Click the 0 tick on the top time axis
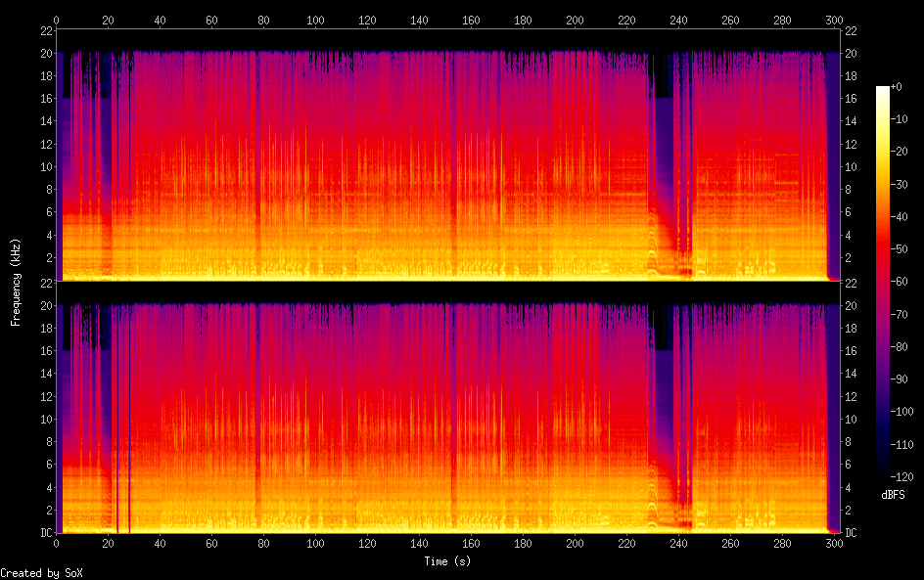The width and height of the screenshot is (924, 580). 57,20
